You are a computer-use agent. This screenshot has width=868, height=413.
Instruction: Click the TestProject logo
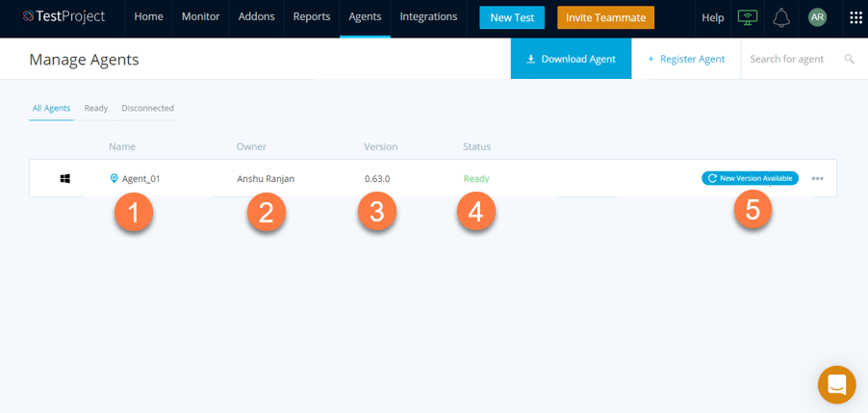point(64,17)
